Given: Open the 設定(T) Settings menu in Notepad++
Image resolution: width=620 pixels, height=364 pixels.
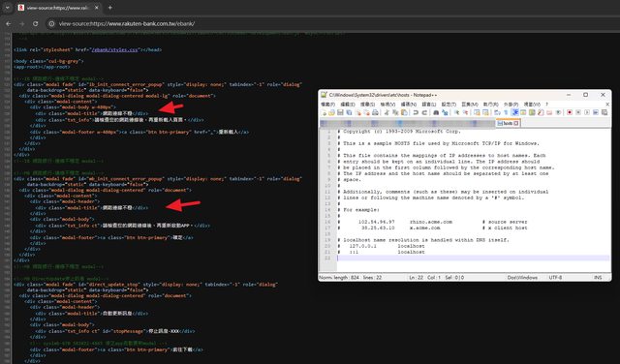Looking at the screenshot, I should (x=449, y=105).
